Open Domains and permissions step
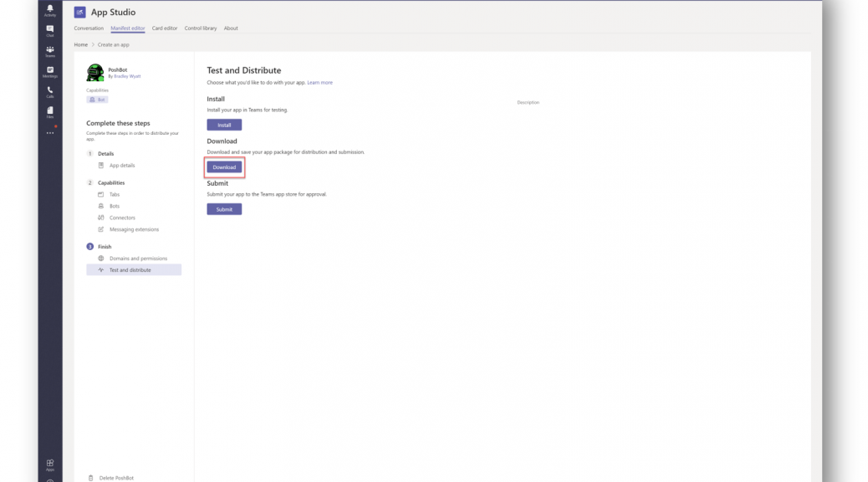868x482 pixels. pyautogui.click(x=138, y=259)
